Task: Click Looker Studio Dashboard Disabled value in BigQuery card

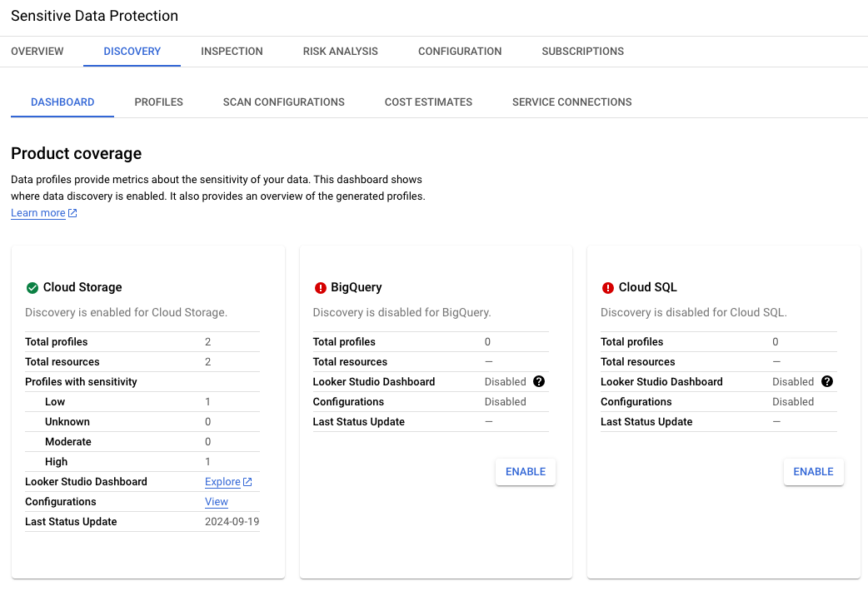Action: point(506,382)
